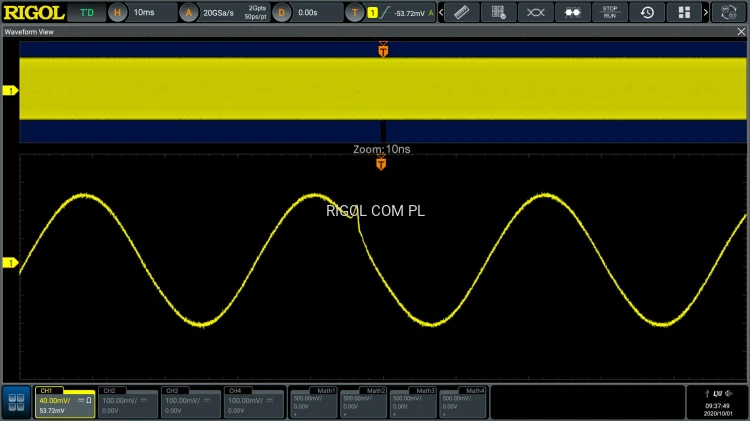
Task: Toggle the Math3 channel tab
Action: 425,391
